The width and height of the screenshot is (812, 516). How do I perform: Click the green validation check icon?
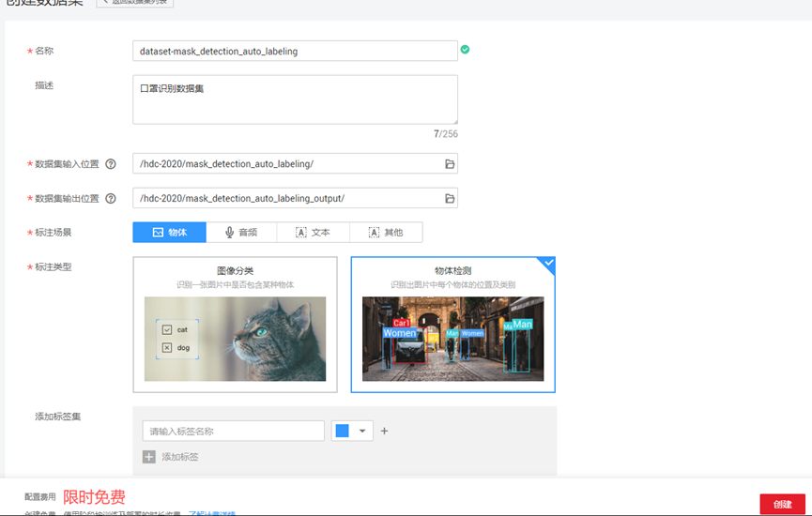tap(465, 50)
